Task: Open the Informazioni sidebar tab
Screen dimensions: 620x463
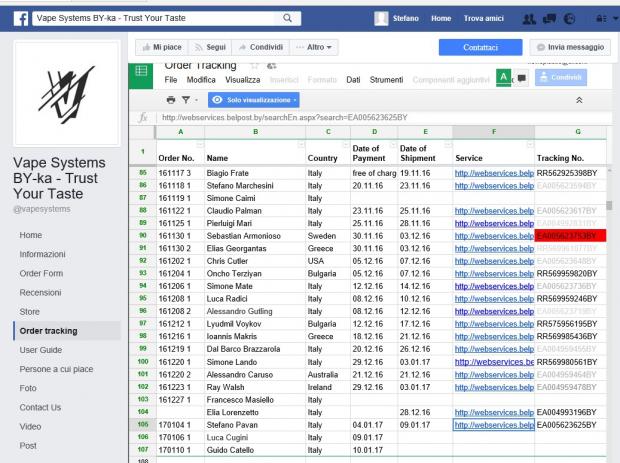Action: coord(42,254)
